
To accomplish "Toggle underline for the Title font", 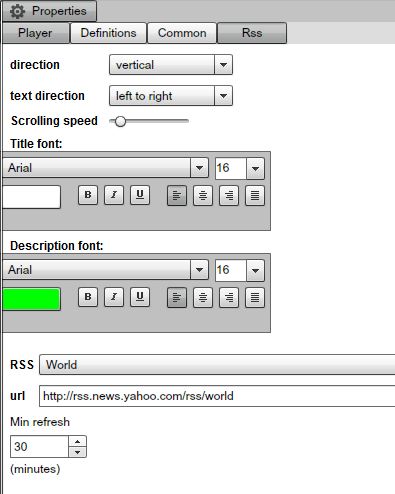I will pos(140,195).
